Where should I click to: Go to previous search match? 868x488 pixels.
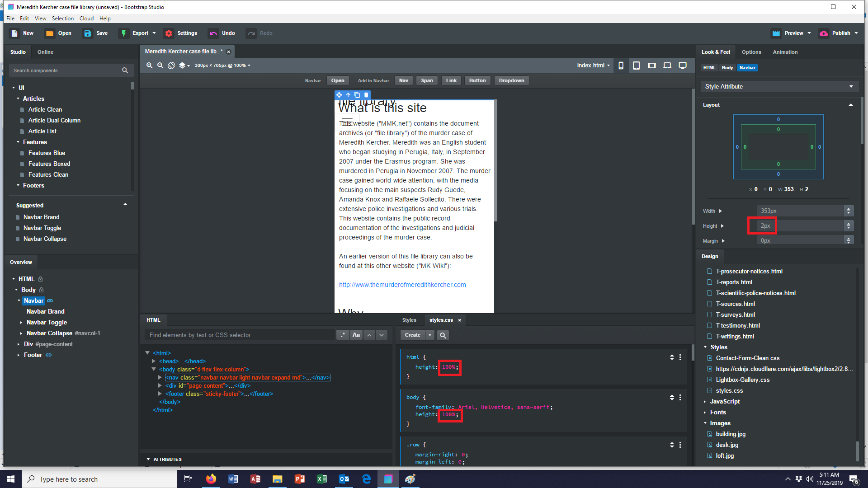pos(369,335)
